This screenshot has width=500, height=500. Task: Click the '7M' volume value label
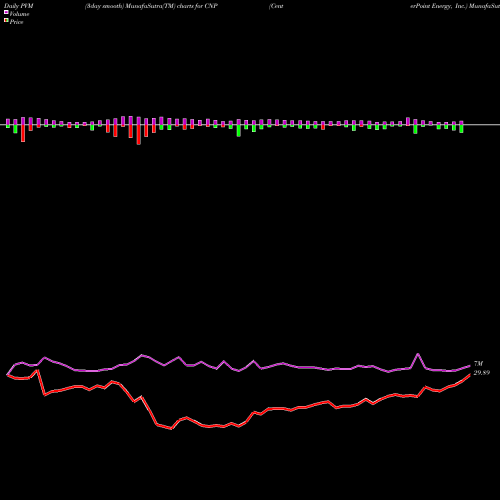(x=478, y=364)
